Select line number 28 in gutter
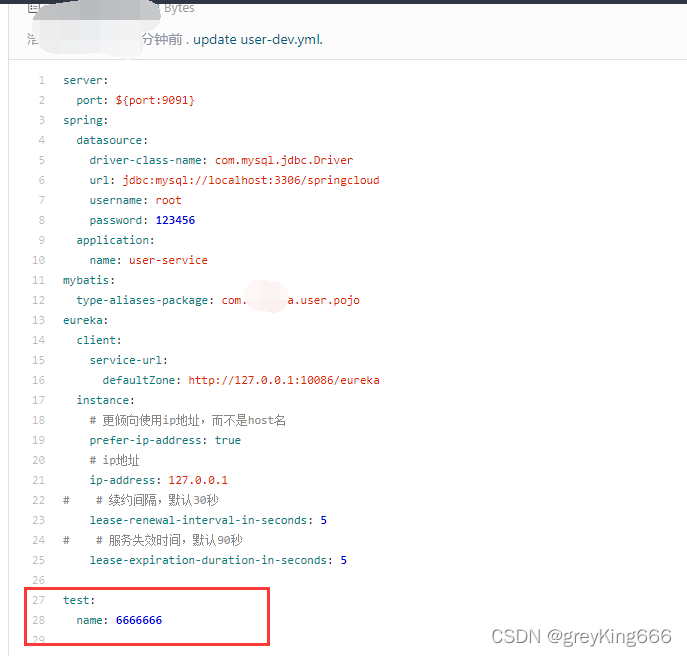Image resolution: width=687 pixels, height=656 pixels. pyautogui.click(x=39, y=620)
